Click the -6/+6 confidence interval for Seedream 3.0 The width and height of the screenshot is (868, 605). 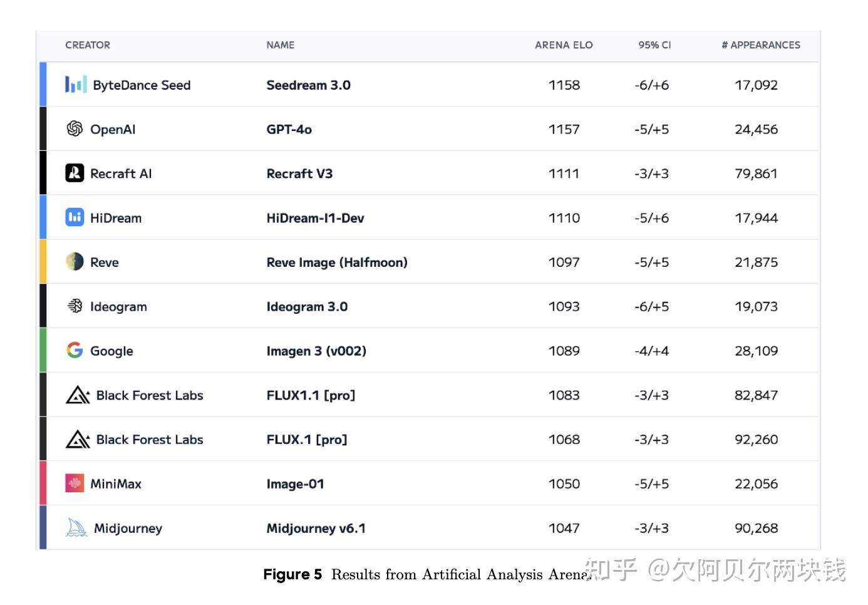(652, 85)
